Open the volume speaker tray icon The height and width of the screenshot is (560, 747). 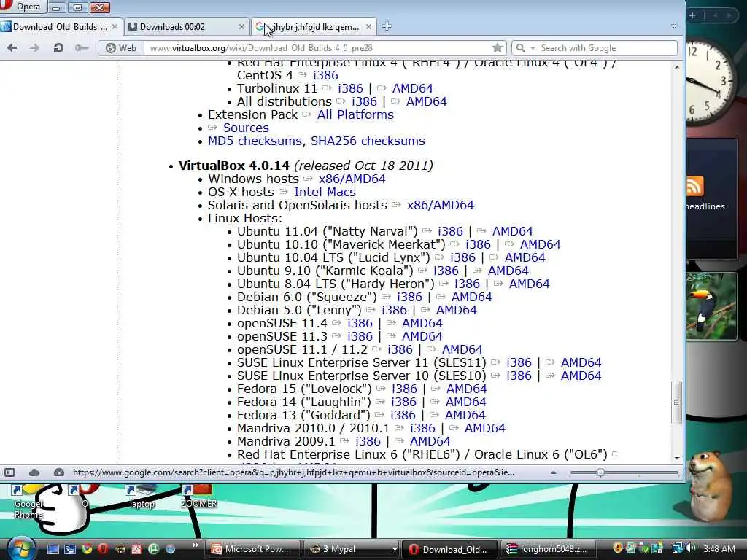coord(691,548)
